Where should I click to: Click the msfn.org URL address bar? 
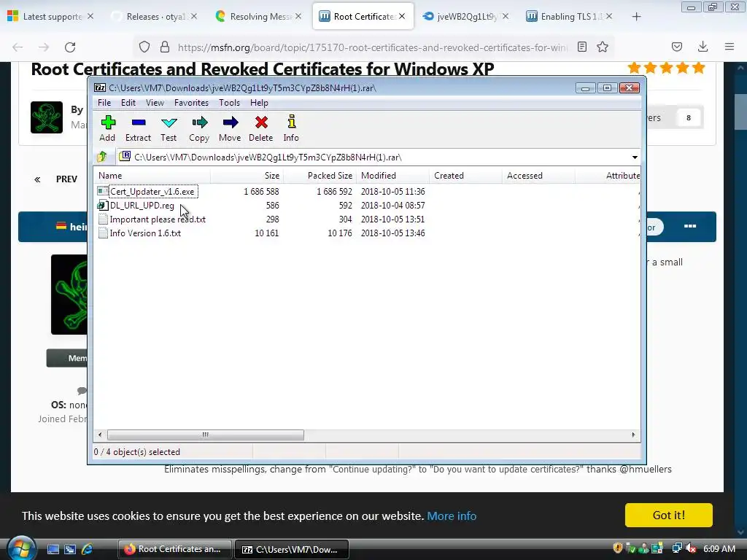click(372, 47)
